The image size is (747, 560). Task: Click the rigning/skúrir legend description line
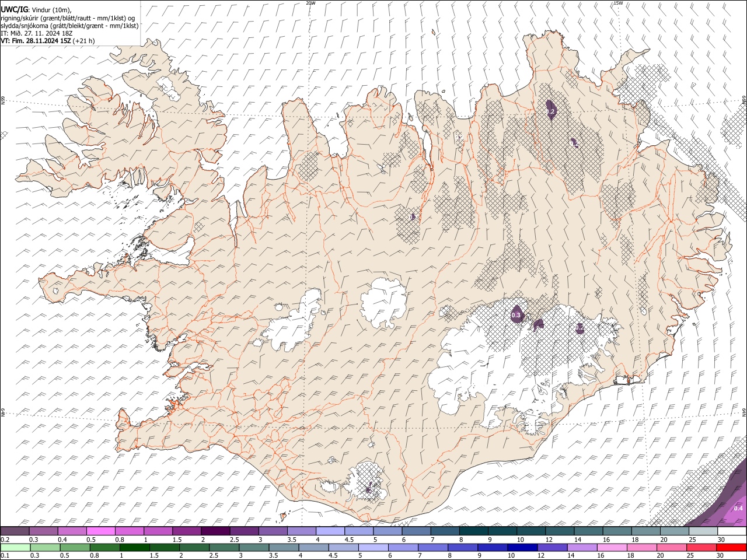[68, 18]
